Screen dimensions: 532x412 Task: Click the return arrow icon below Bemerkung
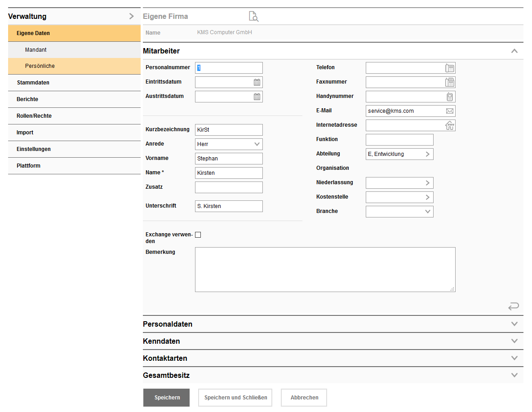[513, 306]
